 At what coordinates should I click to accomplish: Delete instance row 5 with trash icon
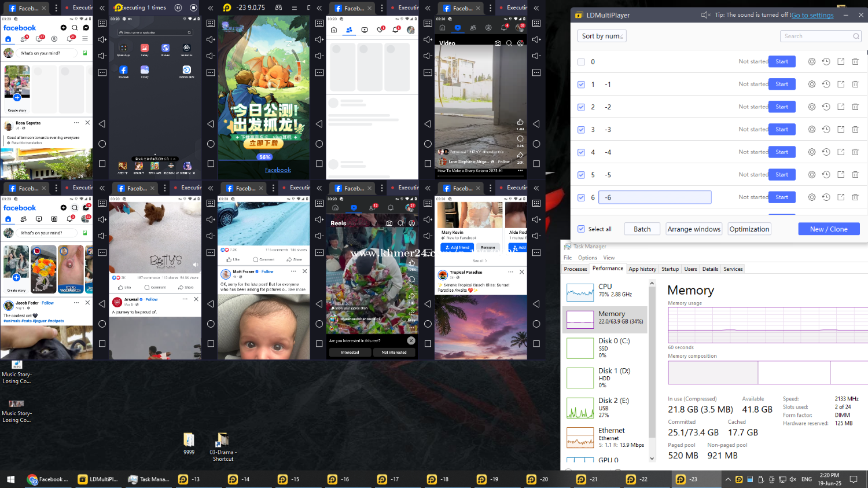click(855, 174)
